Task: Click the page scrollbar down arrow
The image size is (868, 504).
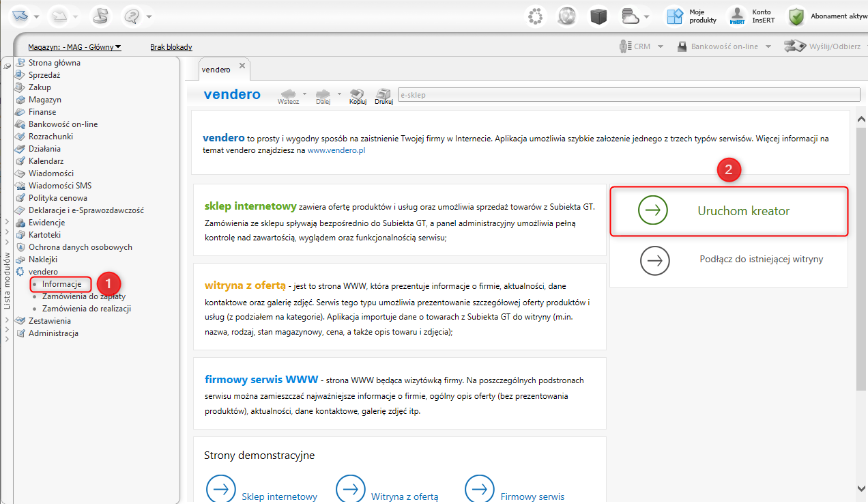Action: 860,488
